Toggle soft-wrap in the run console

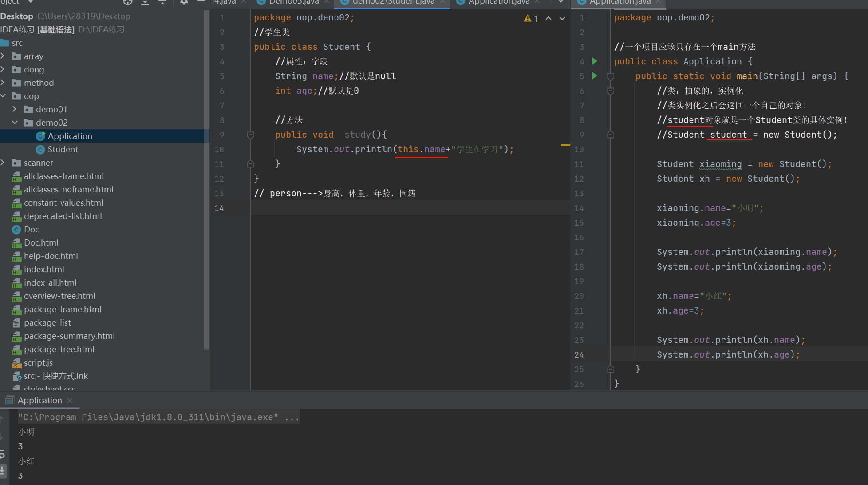pyautogui.click(x=3, y=454)
